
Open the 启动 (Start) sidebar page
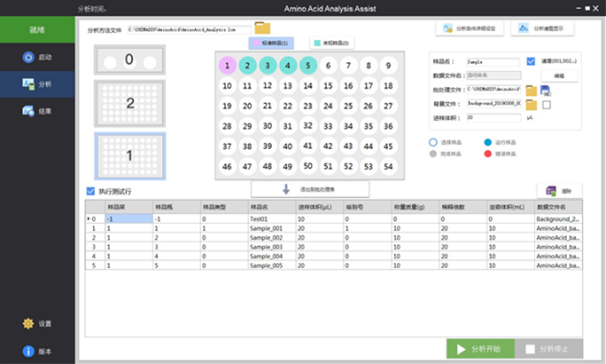38,57
